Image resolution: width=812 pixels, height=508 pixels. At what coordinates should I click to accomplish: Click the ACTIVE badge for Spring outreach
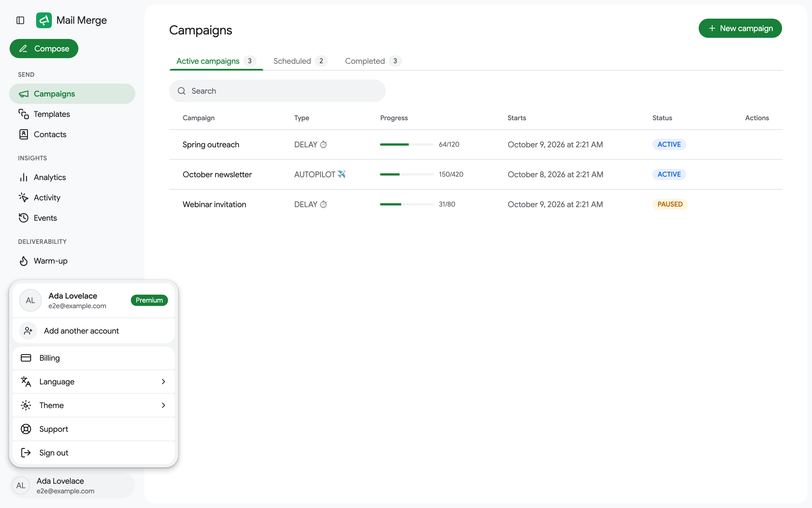pos(669,144)
